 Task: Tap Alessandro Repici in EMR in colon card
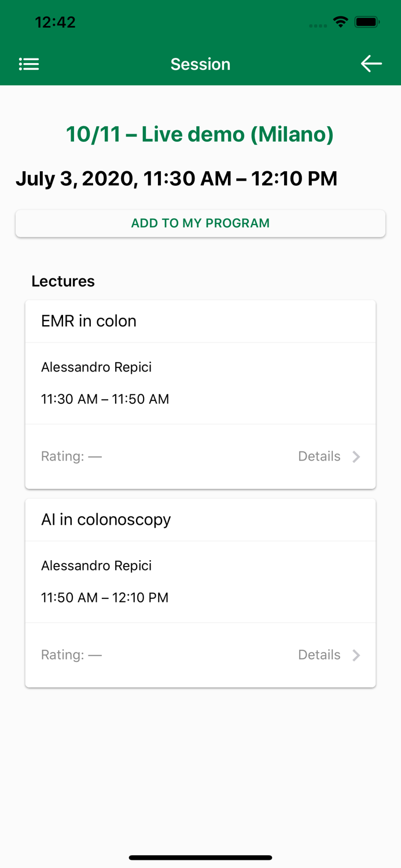coord(96,367)
